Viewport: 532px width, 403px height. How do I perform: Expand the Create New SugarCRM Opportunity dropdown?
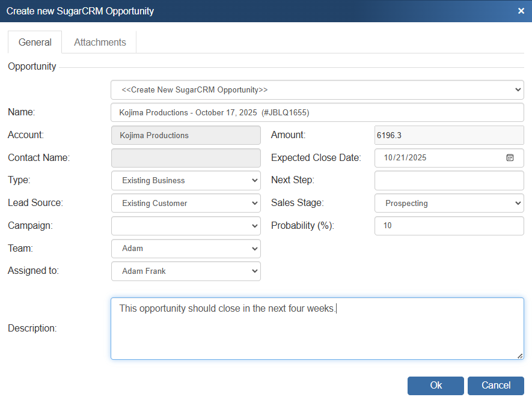coord(317,90)
